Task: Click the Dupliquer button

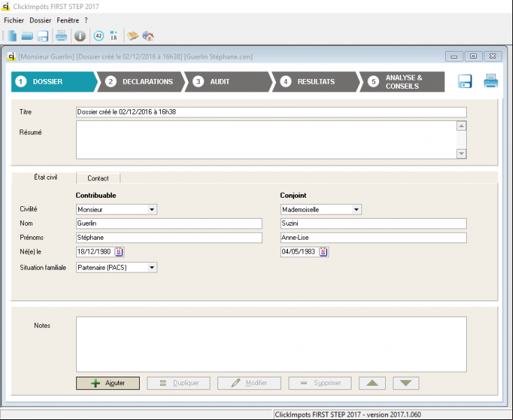Action: pos(179,383)
